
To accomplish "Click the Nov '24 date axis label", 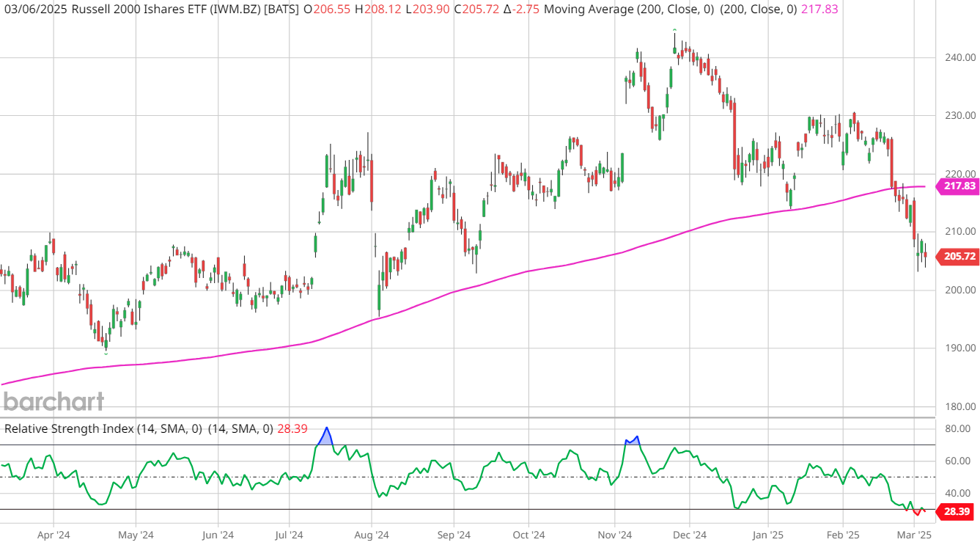I will point(615,535).
